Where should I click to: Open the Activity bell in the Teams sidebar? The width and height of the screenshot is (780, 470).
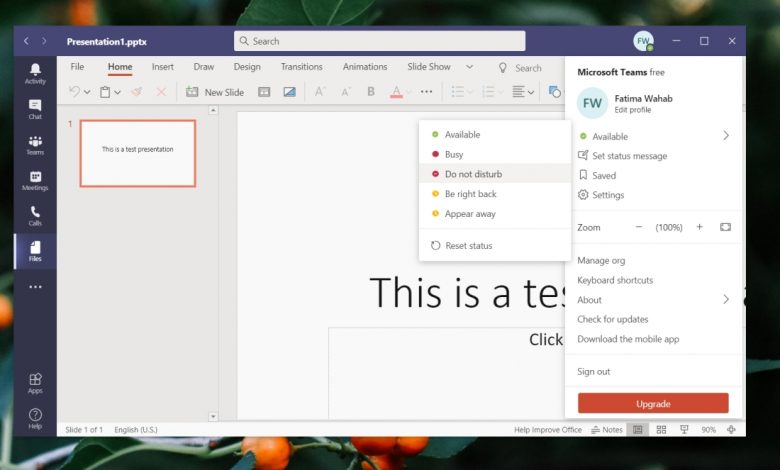coord(35,74)
